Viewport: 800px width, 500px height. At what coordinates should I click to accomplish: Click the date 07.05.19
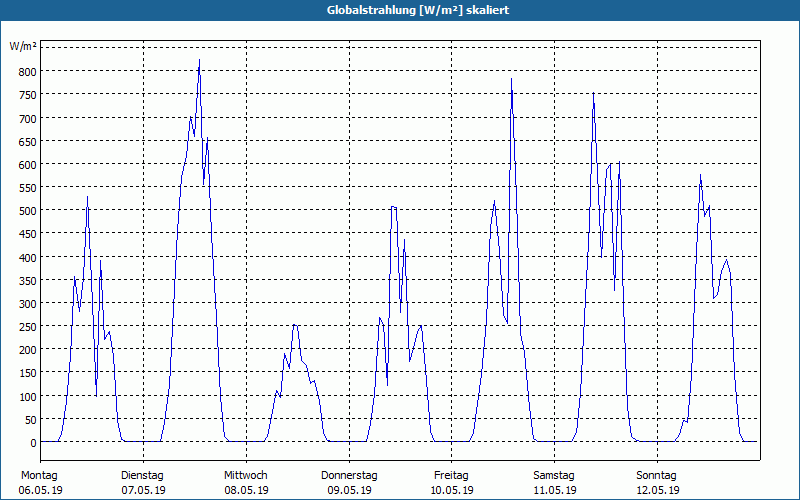tap(143, 490)
